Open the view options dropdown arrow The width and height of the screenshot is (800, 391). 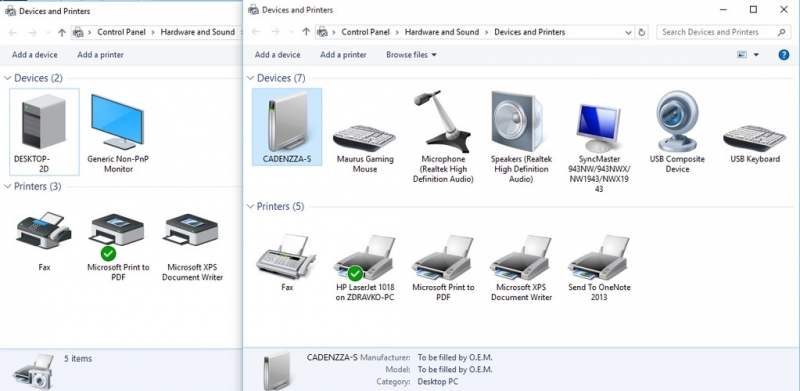click(x=756, y=55)
